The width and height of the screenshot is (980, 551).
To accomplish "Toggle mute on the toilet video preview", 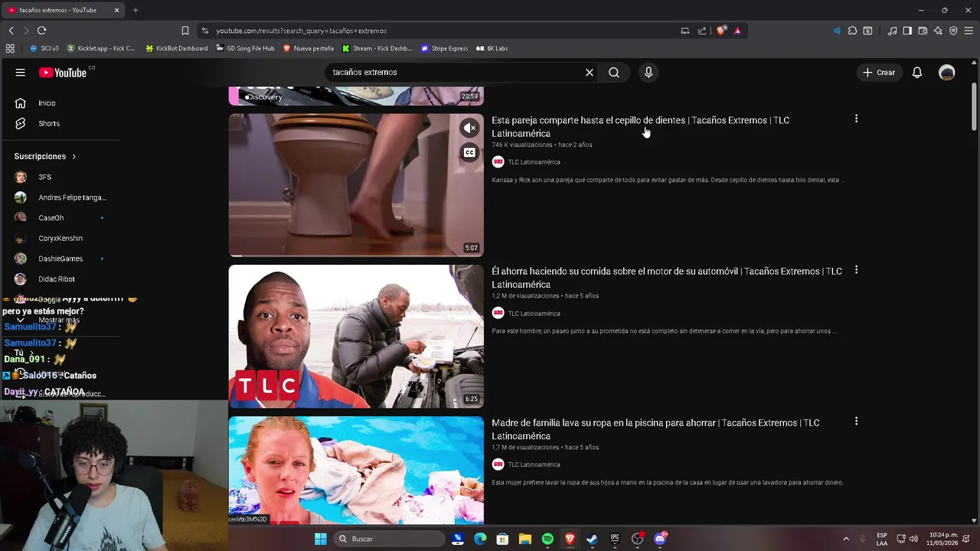I will 469,128.
